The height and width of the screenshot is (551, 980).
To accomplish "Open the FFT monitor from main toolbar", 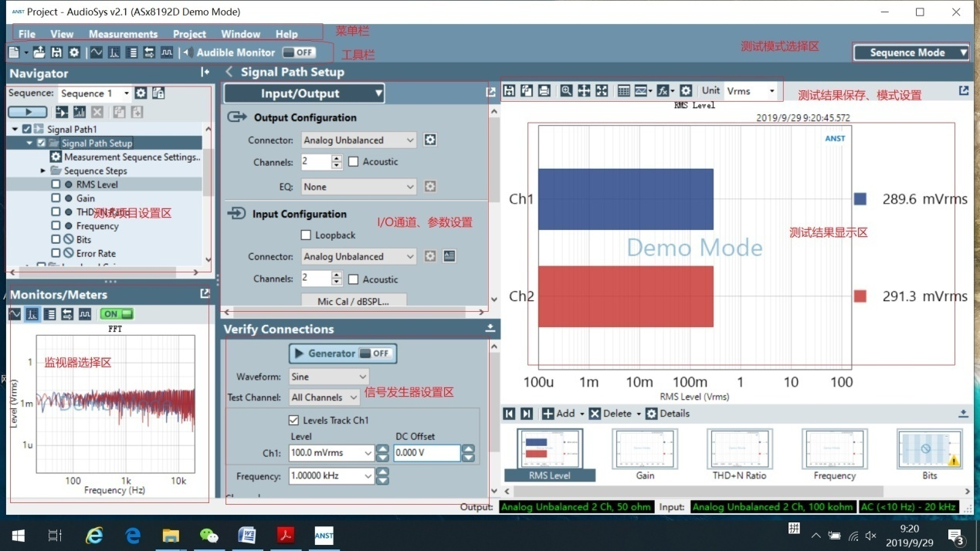I will click(x=114, y=52).
